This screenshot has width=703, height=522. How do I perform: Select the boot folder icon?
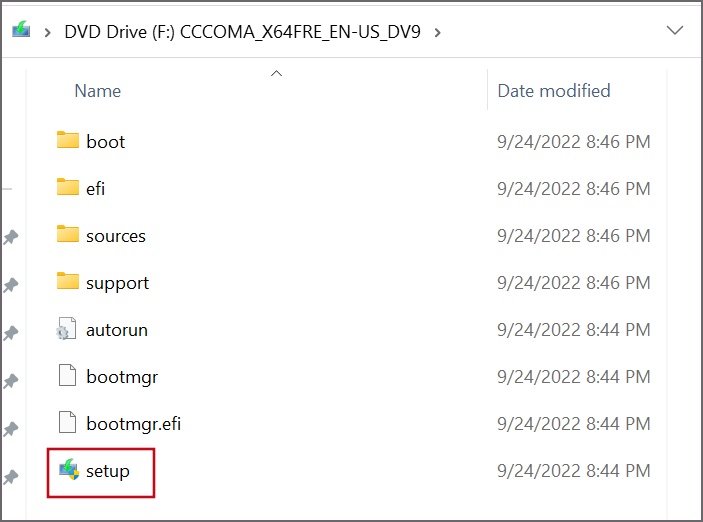68,139
